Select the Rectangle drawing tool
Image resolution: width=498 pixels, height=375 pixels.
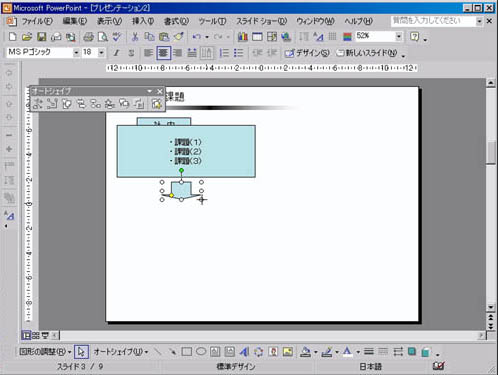point(186,352)
